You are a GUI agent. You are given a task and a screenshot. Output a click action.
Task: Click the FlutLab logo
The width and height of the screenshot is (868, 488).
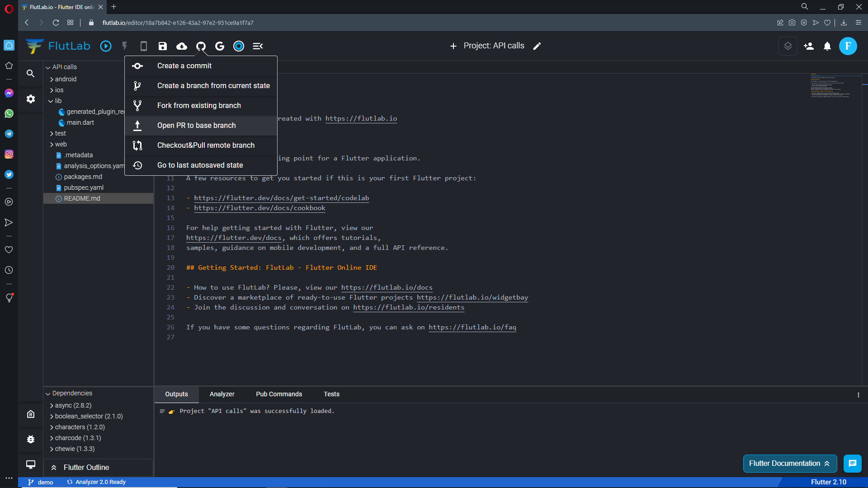point(58,46)
